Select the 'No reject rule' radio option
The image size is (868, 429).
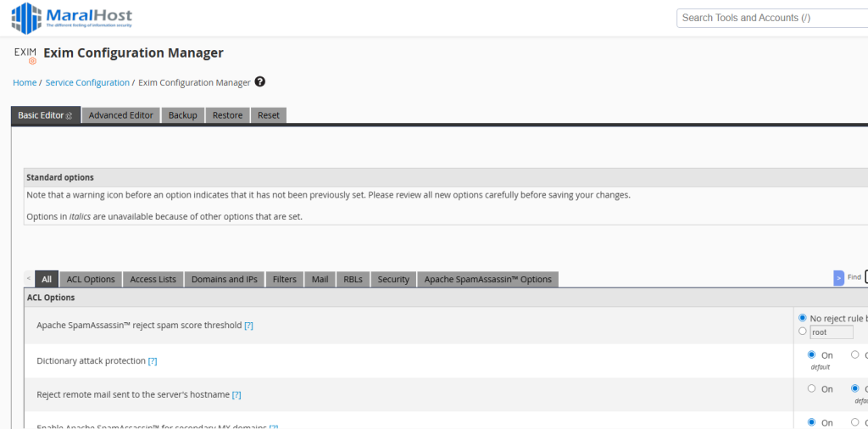pos(802,318)
